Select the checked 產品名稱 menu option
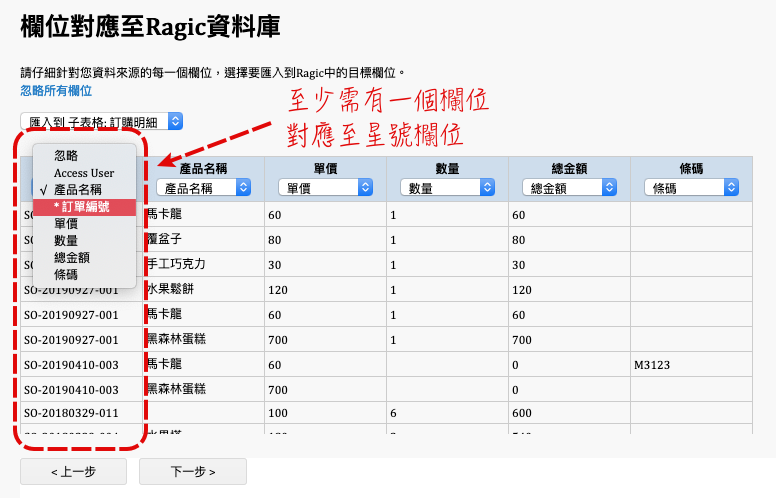776x498 pixels. [x=84, y=190]
